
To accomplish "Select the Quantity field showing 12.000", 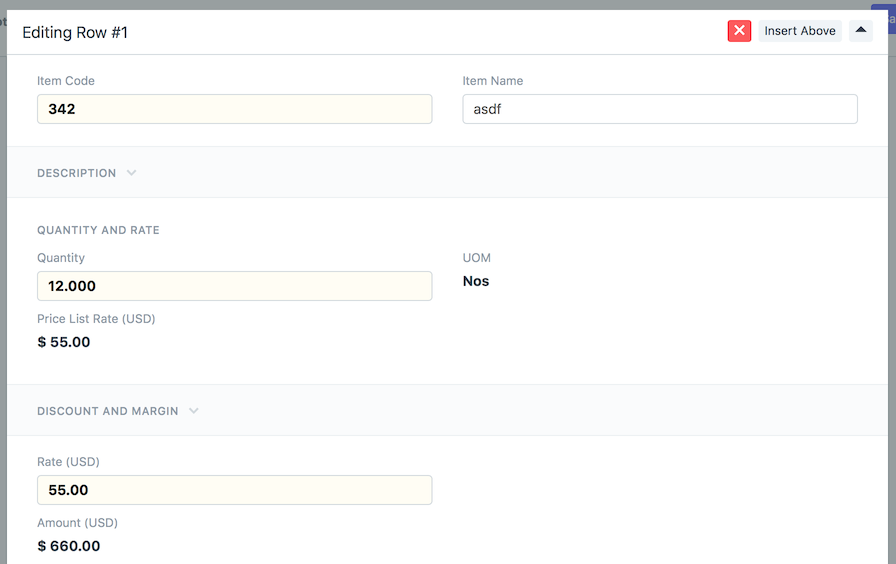I will point(234,286).
